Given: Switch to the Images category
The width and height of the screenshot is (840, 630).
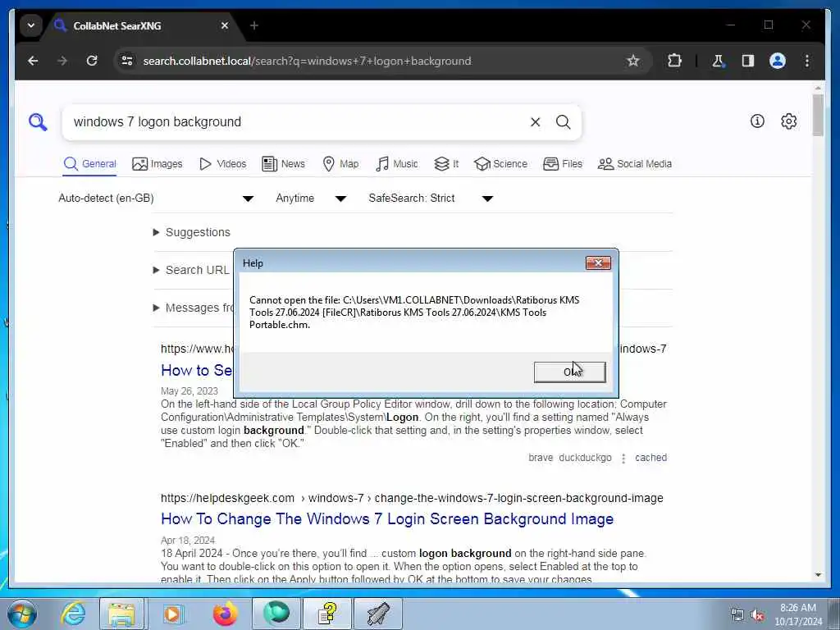Looking at the screenshot, I should coord(157,164).
